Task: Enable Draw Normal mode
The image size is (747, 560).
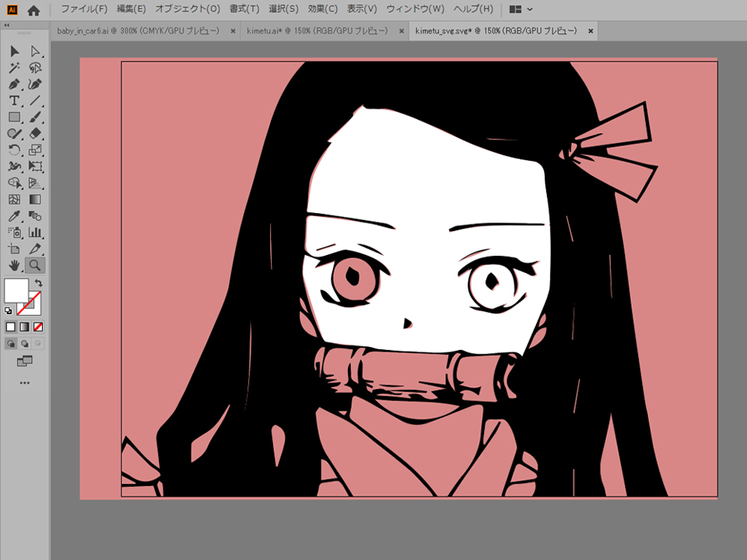Action: (11, 343)
